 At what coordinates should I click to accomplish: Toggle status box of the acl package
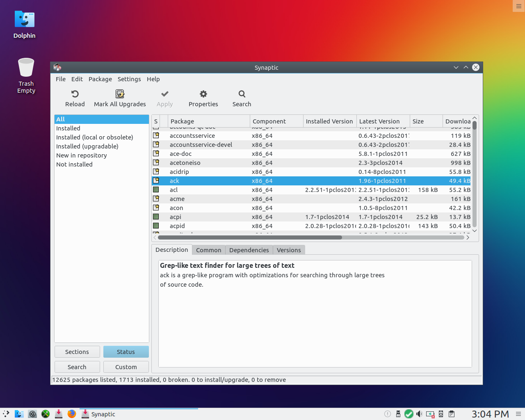[x=156, y=189]
